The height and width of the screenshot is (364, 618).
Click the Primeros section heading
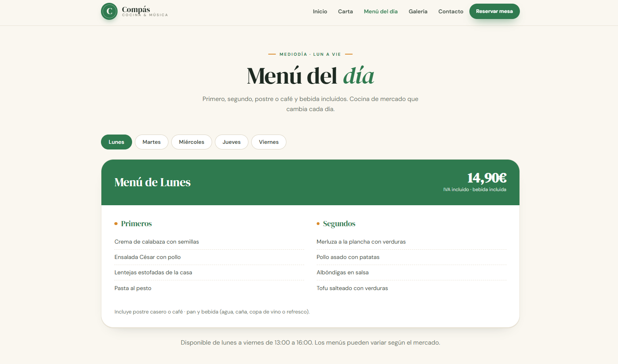pyautogui.click(x=137, y=223)
